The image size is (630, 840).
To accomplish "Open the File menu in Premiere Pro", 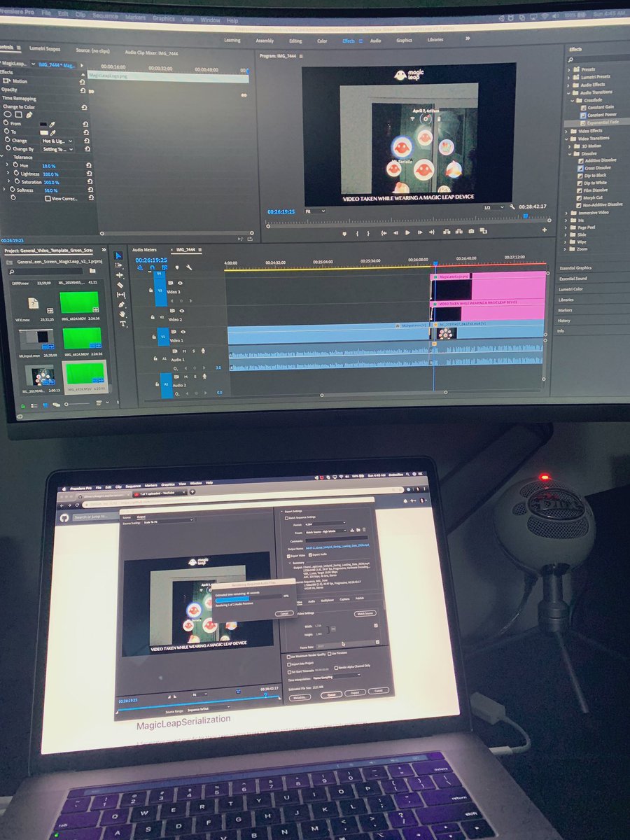I will pyautogui.click(x=45, y=13).
